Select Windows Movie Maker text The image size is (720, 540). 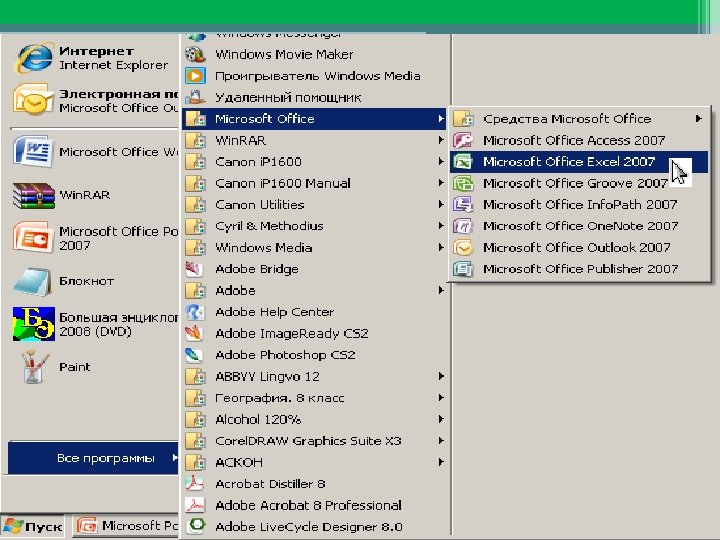coord(284,54)
